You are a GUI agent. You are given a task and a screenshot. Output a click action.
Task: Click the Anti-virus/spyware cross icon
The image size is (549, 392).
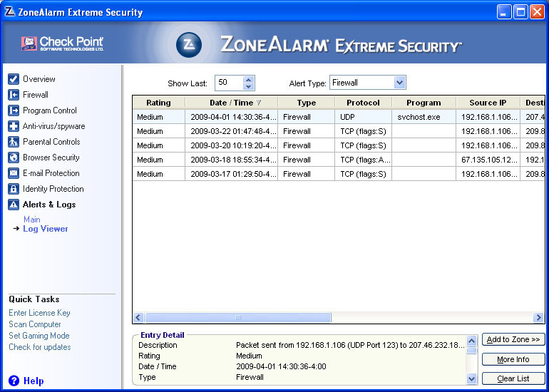pos(14,126)
